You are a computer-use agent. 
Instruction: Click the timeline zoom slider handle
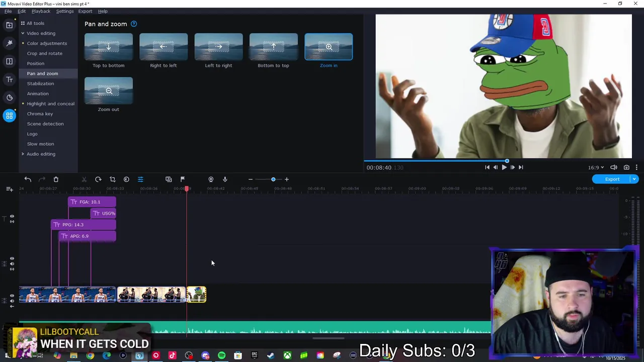[x=273, y=179]
